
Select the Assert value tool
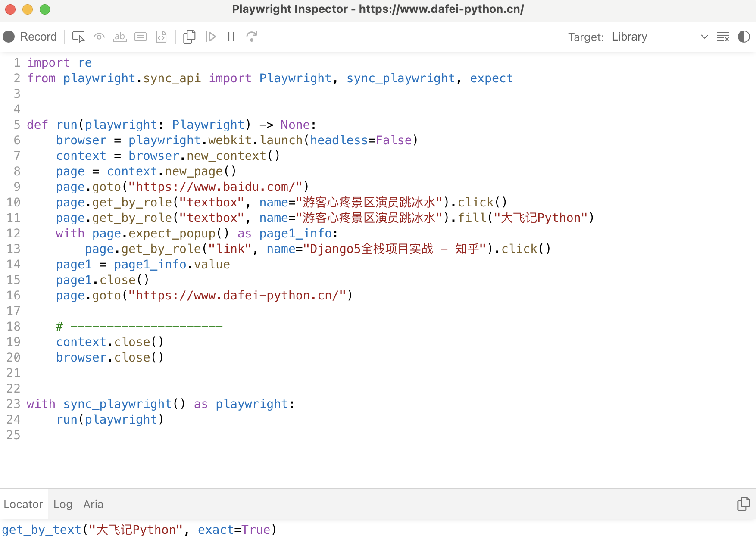(141, 37)
